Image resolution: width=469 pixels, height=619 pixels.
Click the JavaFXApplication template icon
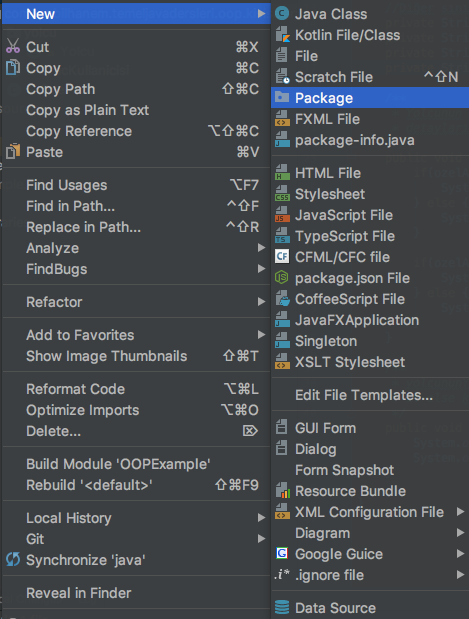(x=282, y=320)
